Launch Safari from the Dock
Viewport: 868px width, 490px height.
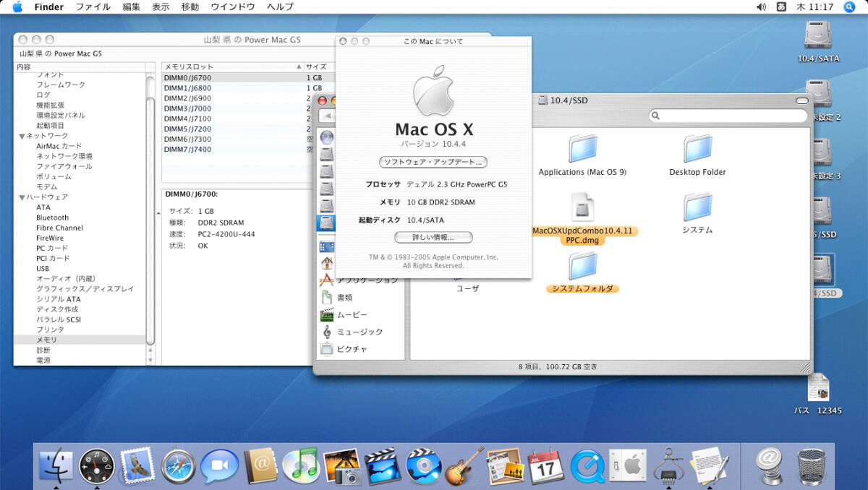(x=179, y=466)
